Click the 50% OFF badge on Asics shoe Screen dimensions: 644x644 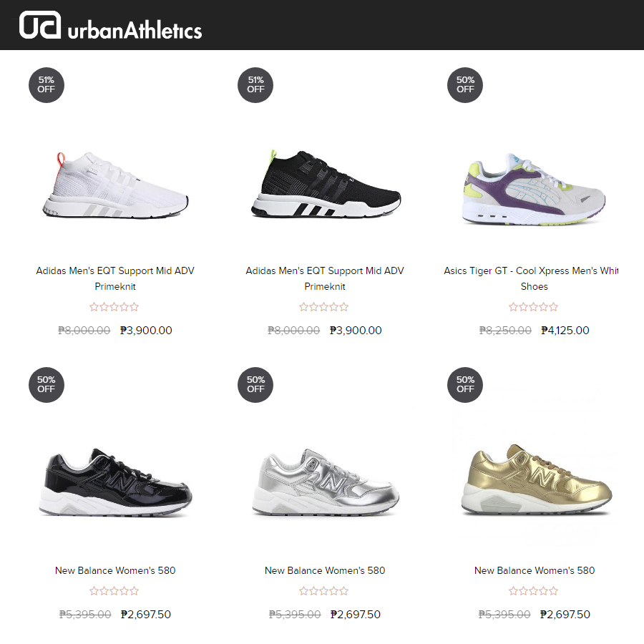[465, 85]
